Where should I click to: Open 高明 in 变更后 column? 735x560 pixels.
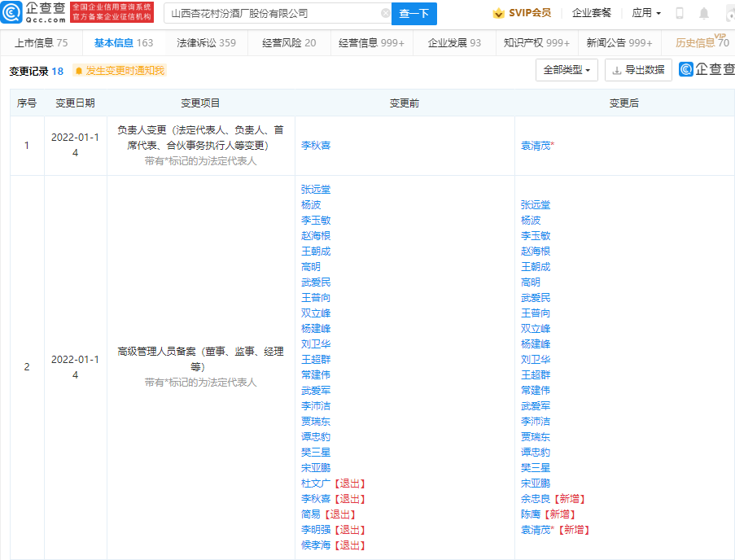(x=531, y=282)
